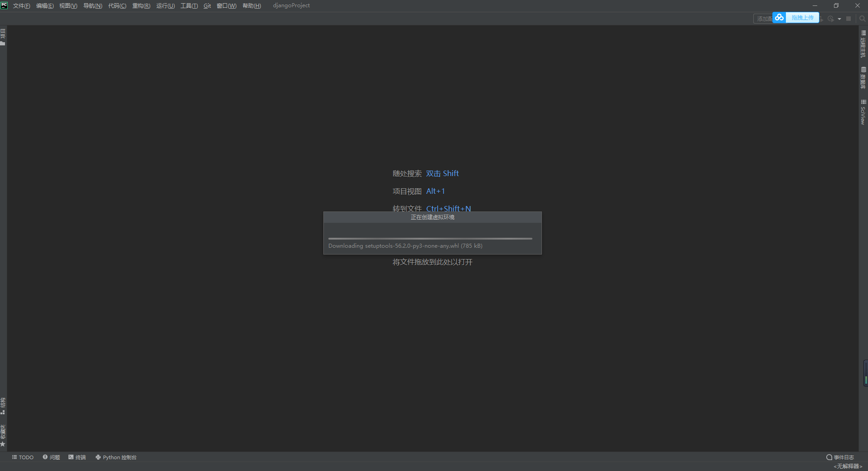This screenshot has height=471, width=868.
Task: Open the 帮助(H) menu
Action: 252,6
